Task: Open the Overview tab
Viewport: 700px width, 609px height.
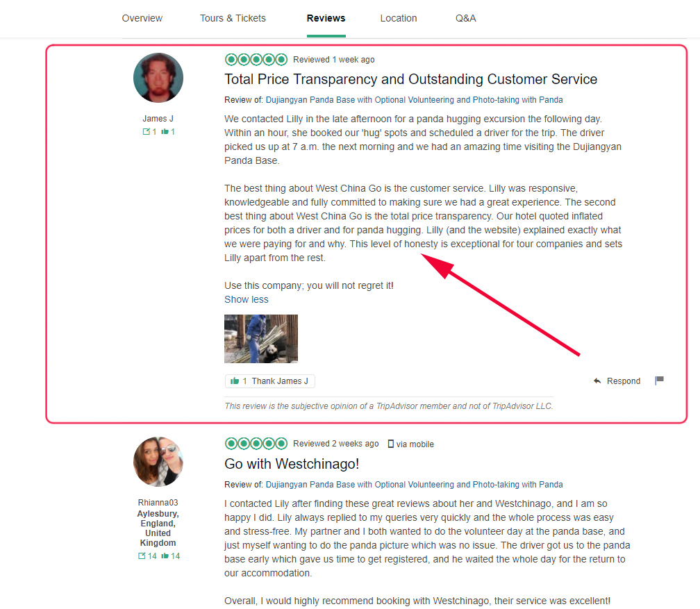Action: 142,18
